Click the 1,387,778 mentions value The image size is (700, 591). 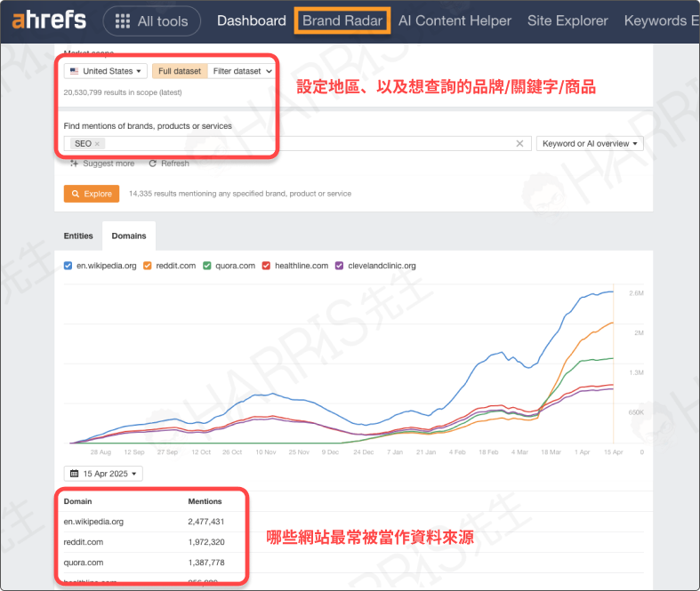click(x=206, y=563)
